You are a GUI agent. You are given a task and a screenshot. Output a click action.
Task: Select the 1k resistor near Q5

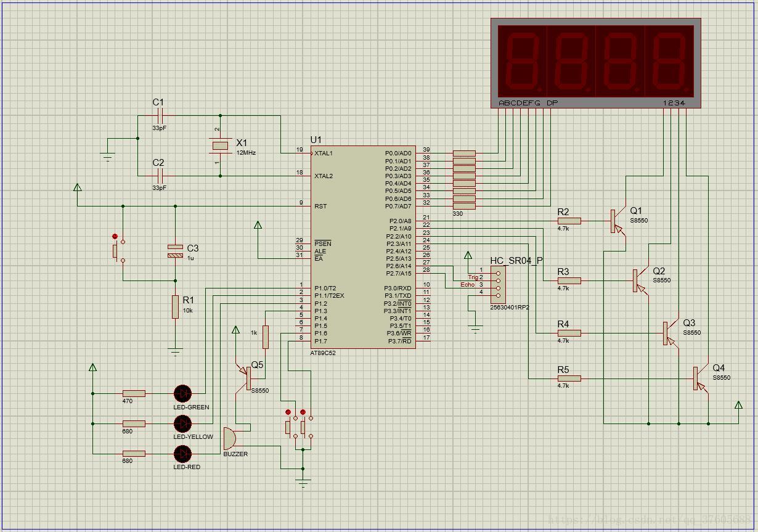266,337
